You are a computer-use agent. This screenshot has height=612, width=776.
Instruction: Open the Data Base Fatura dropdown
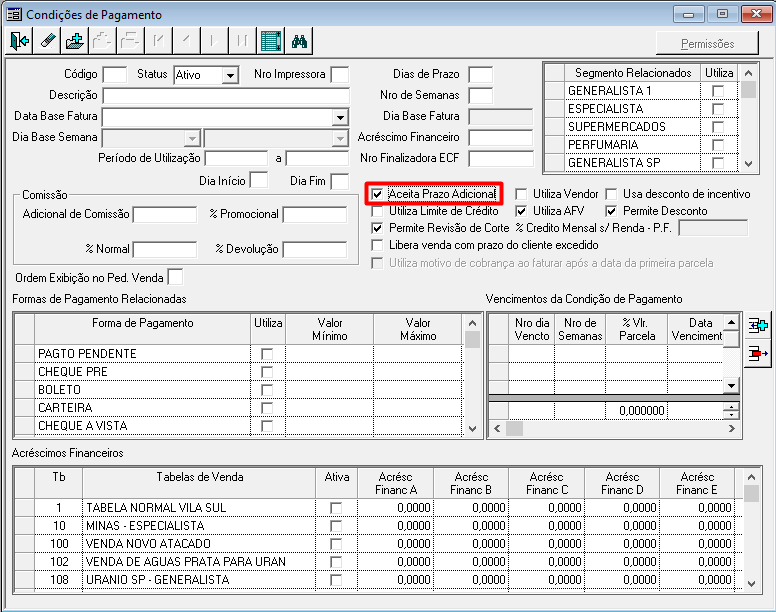(x=340, y=118)
